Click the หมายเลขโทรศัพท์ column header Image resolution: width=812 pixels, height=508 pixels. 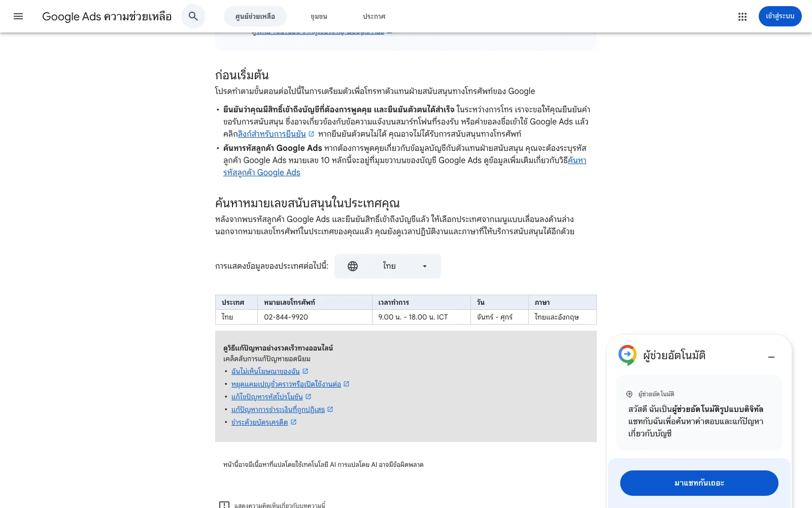(x=315, y=302)
